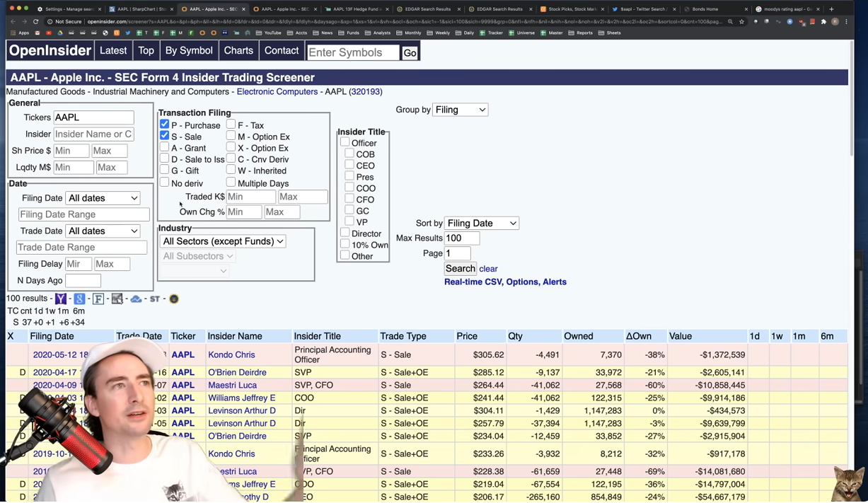This screenshot has width=868, height=503.
Task: Open the Yahoo Finance link icon
Action: (x=61, y=299)
